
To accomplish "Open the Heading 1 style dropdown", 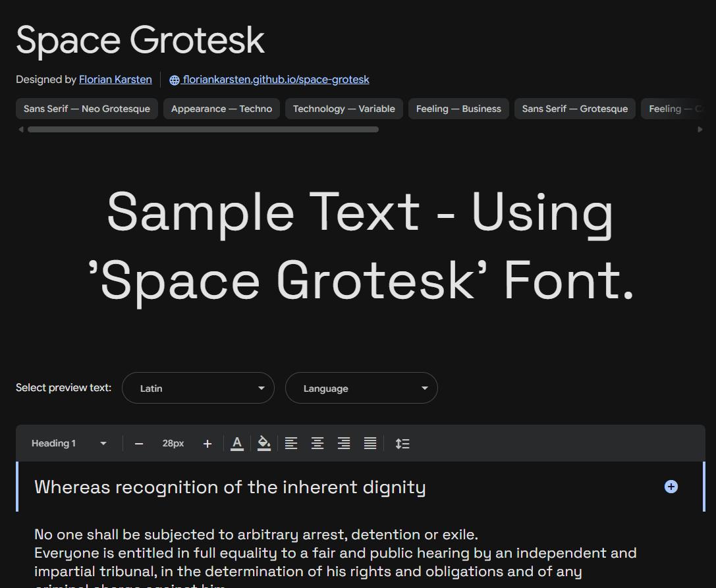I will [69, 443].
